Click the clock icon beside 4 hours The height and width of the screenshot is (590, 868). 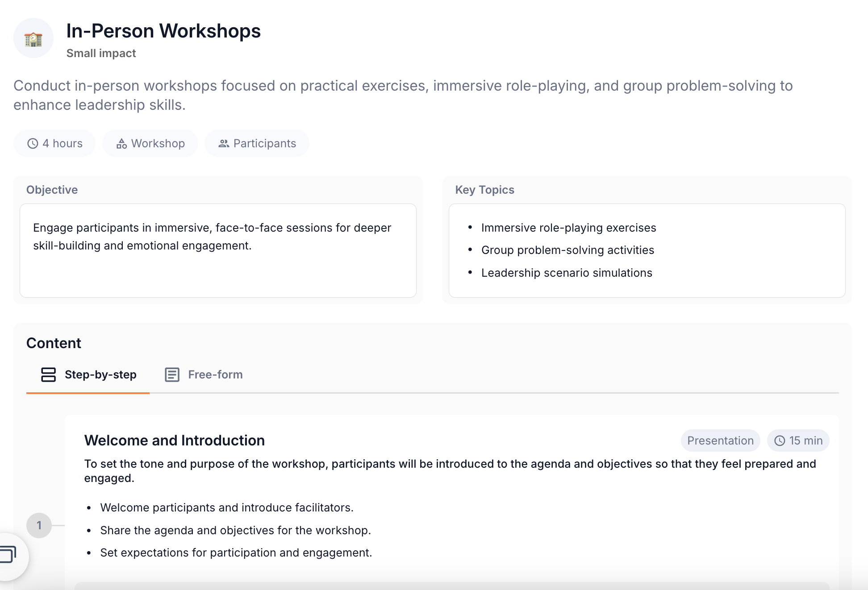click(33, 144)
